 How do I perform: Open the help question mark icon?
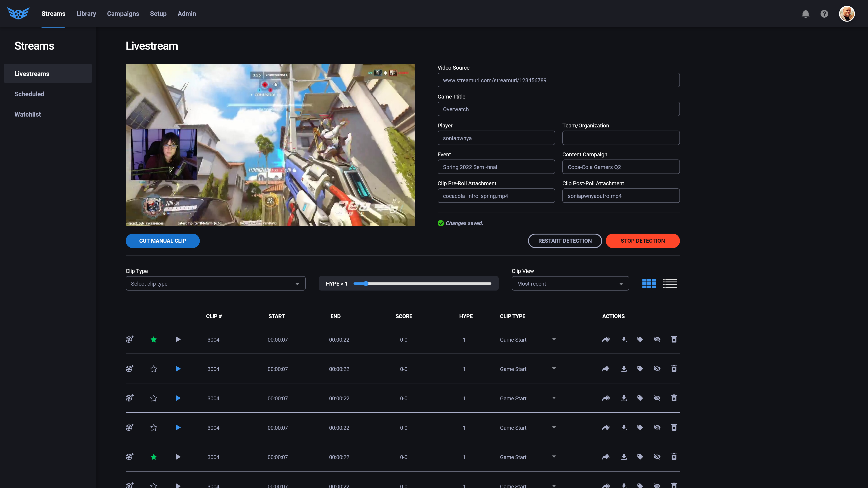(824, 14)
